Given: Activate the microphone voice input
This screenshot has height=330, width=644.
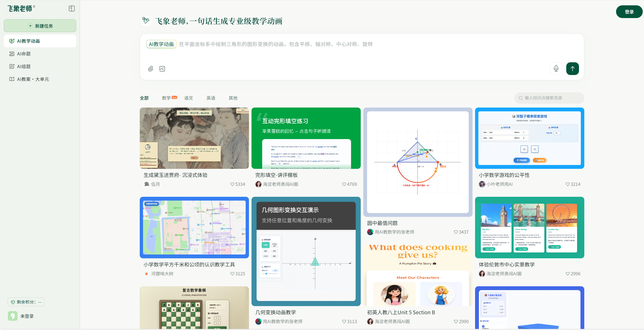Looking at the screenshot, I should 556,69.
